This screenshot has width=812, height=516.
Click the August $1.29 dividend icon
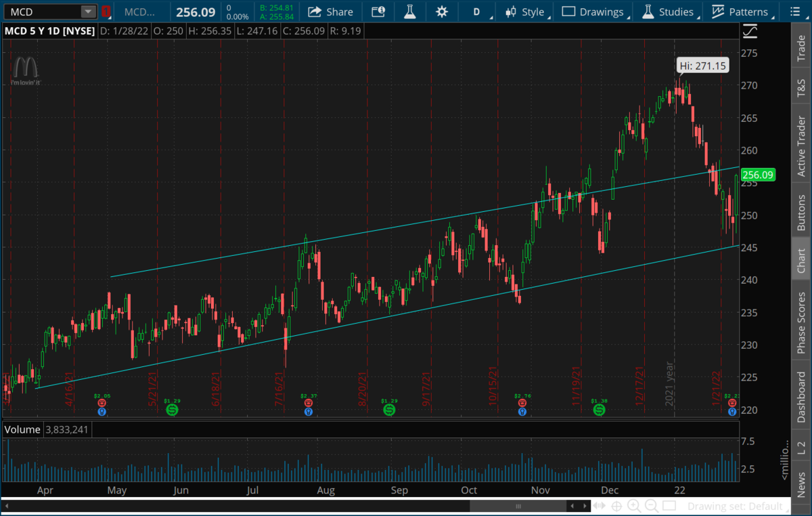[389, 410]
